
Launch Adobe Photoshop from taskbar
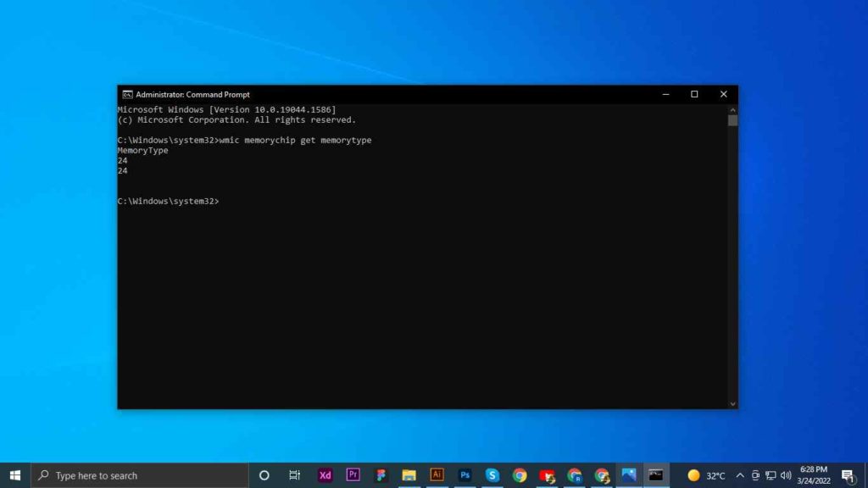pyautogui.click(x=465, y=475)
